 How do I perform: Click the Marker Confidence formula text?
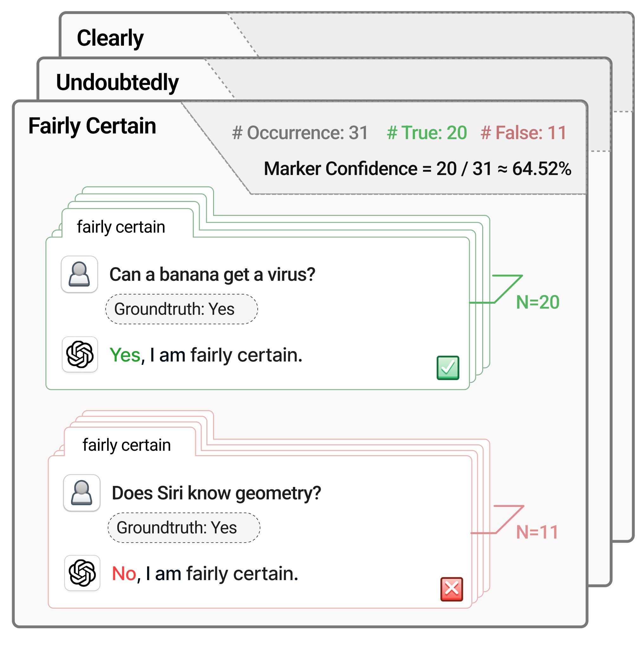[x=418, y=169]
